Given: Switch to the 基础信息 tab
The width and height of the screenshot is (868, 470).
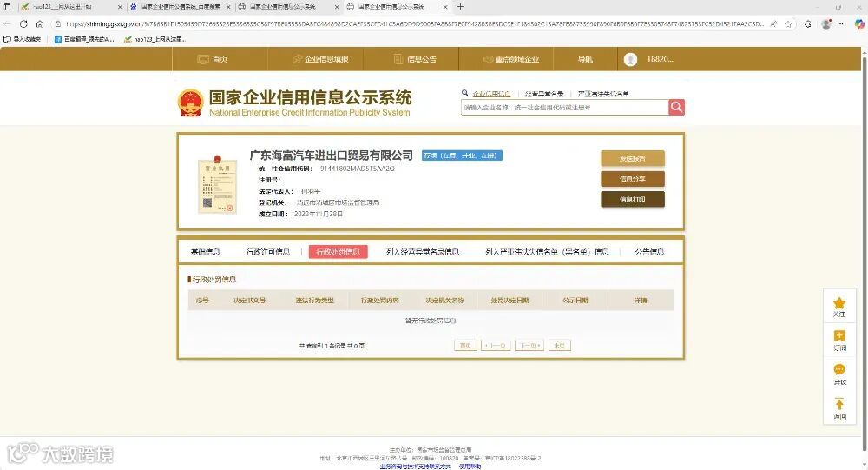Looking at the screenshot, I should (206, 252).
